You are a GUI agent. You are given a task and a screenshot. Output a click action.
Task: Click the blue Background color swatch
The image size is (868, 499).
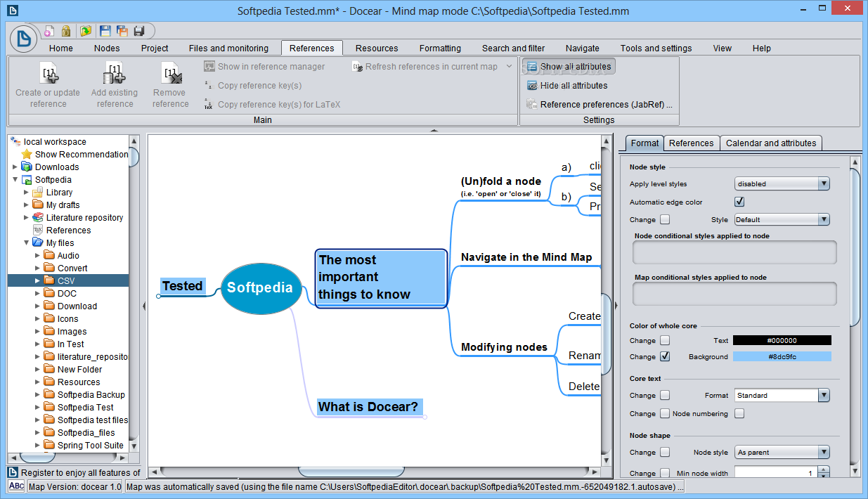pyautogui.click(x=782, y=357)
